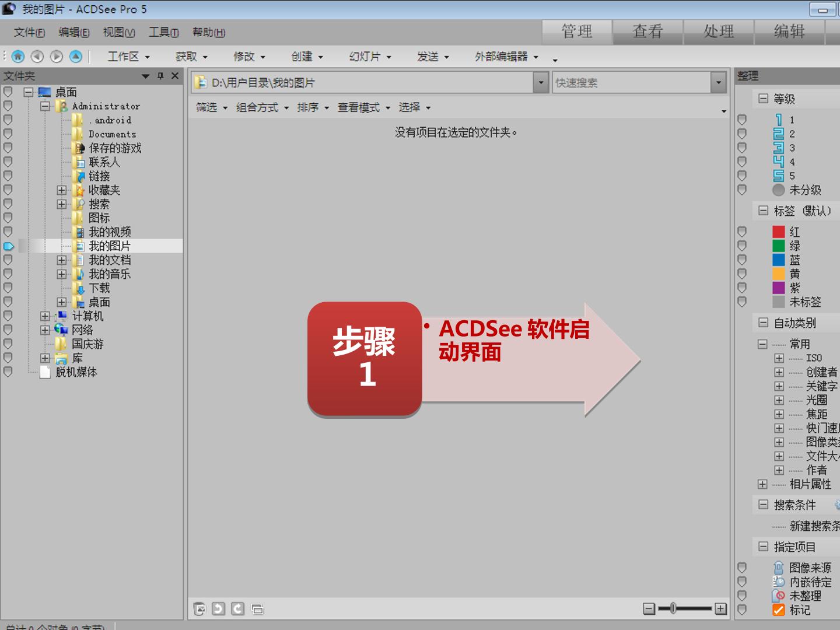Select the green 绿 color label swatch

click(778, 246)
